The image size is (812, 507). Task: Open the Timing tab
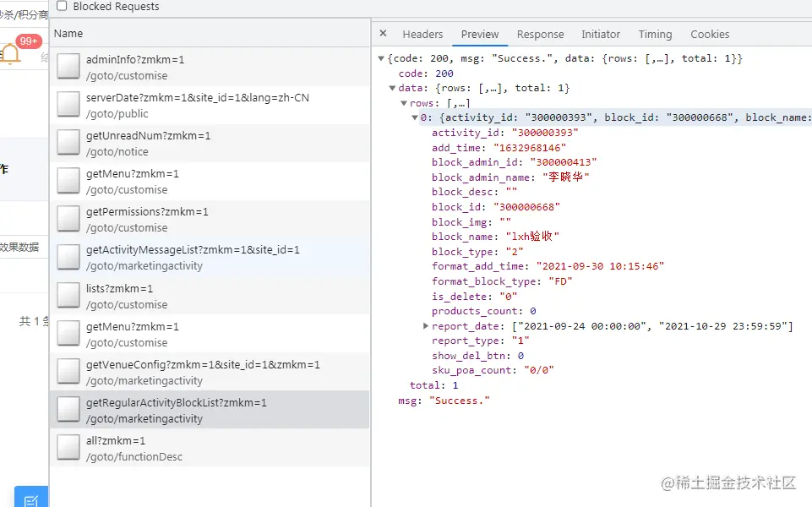[x=655, y=34]
